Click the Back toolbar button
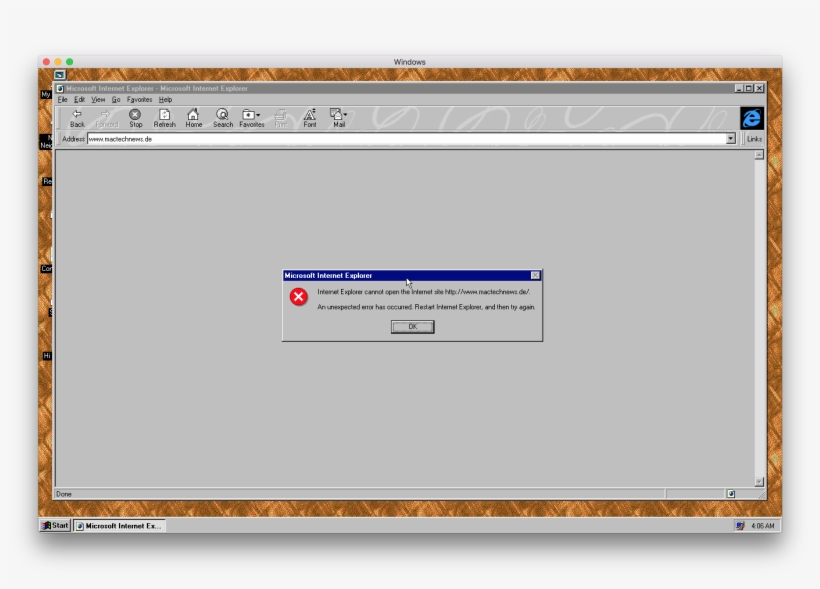The height and width of the screenshot is (589, 820). (77, 118)
